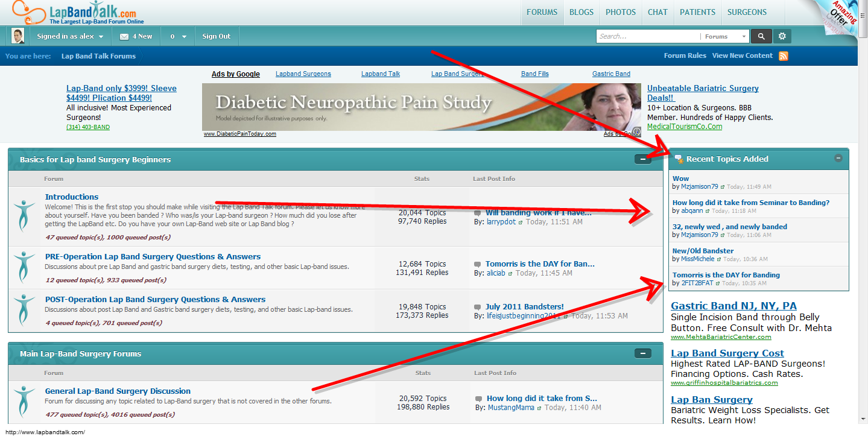Image resolution: width=868 pixels, height=436 pixels.
Task: Open the Introductions forum person icon
Action: tap(25, 215)
